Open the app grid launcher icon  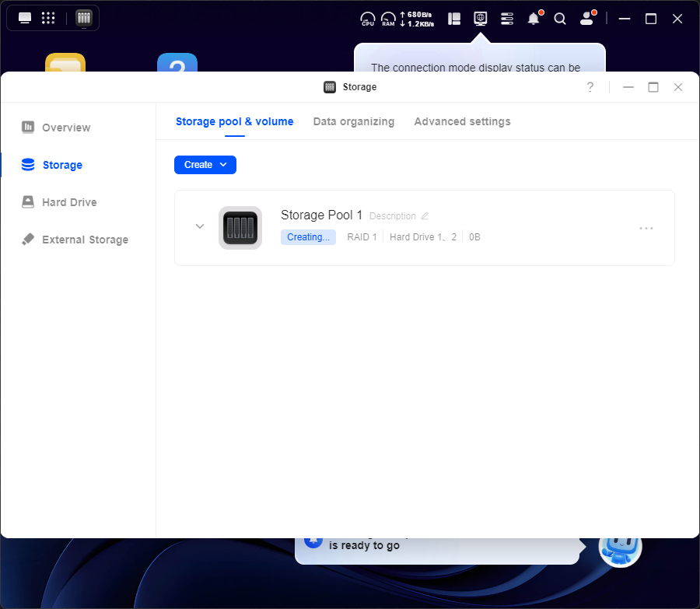(48, 18)
